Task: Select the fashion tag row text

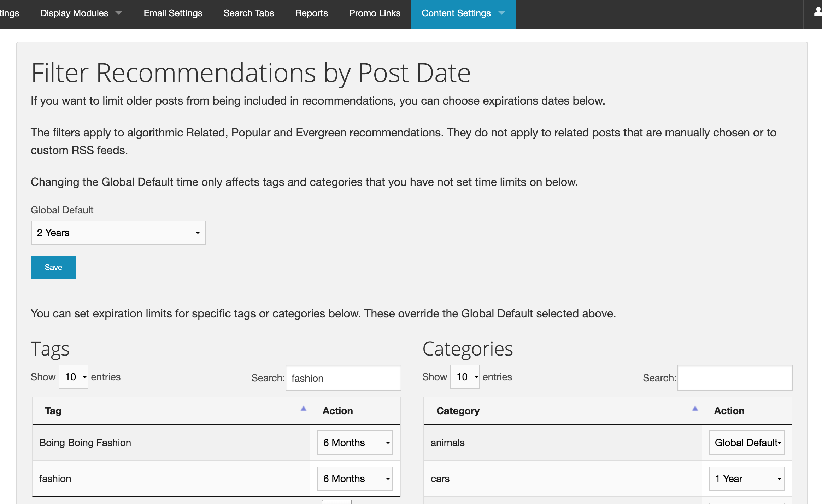Action: (x=55, y=479)
